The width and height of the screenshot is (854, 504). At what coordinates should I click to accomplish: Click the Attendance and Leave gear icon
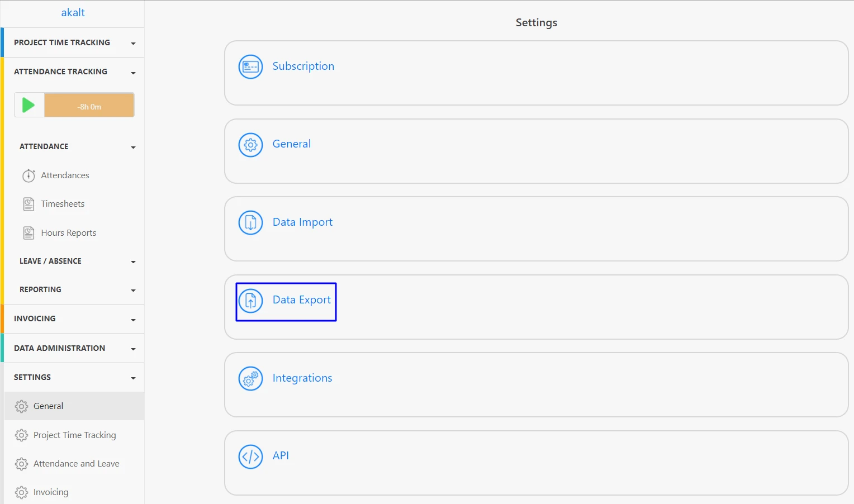pos(21,464)
